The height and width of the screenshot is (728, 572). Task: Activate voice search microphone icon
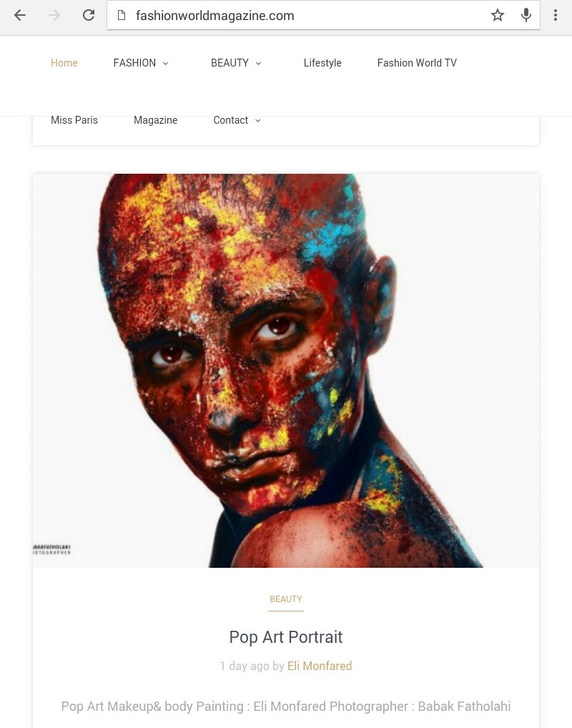point(526,15)
